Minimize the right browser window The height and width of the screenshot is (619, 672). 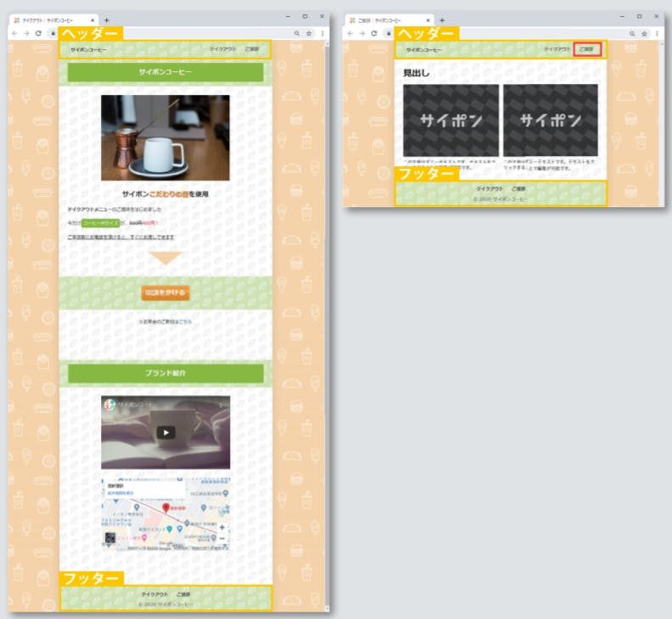pos(622,16)
